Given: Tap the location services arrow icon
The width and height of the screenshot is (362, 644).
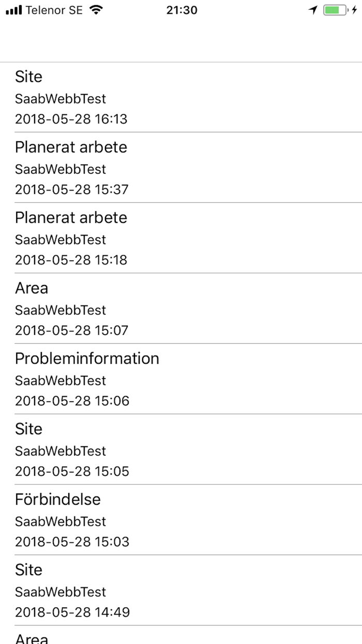Looking at the screenshot, I should 313,10.
